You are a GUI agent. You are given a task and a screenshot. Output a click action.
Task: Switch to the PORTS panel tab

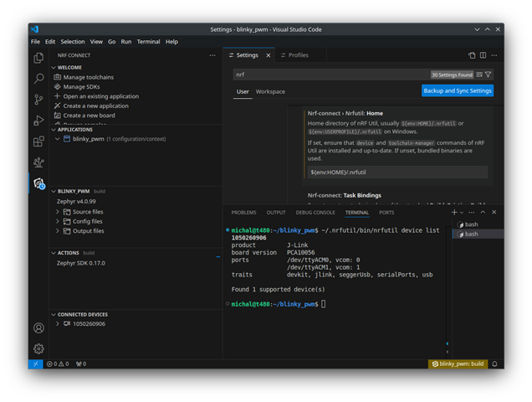click(386, 213)
